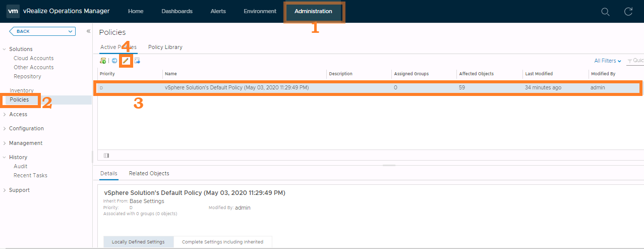Viewport: 644px width, 249px height.
Task: Open the Alerts menu
Action: tap(218, 11)
